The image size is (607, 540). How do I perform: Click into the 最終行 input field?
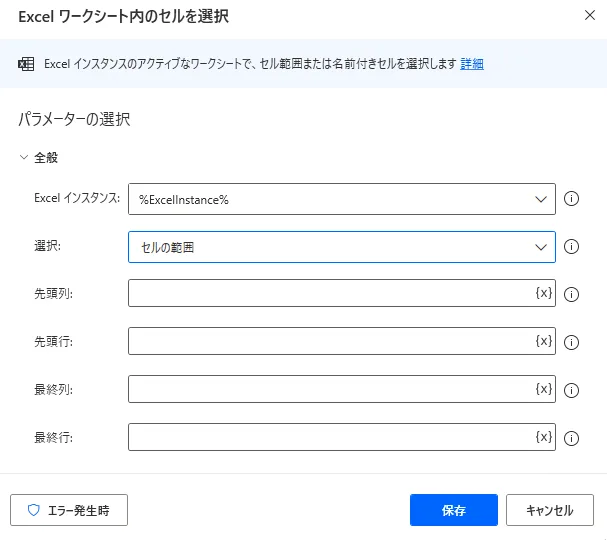(x=330, y=437)
